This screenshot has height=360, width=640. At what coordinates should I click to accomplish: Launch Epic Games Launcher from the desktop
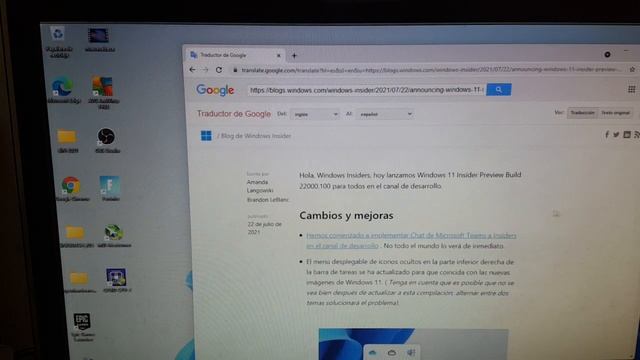point(82,327)
